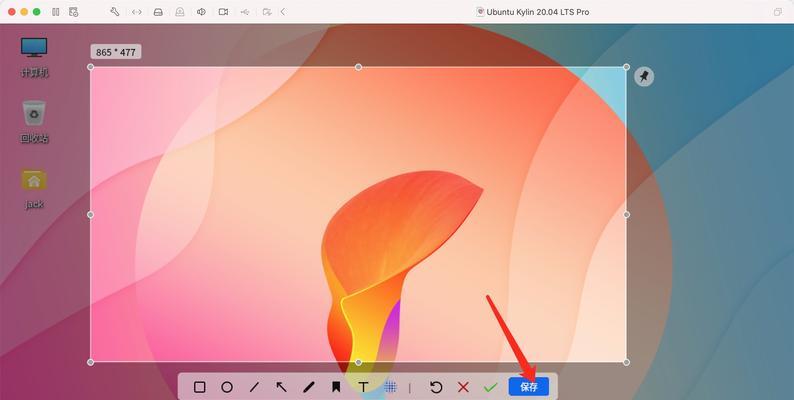Image resolution: width=794 pixels, height=400 pixels.
Task: Open the jack home folder icon
Action: tap(34, 188)
